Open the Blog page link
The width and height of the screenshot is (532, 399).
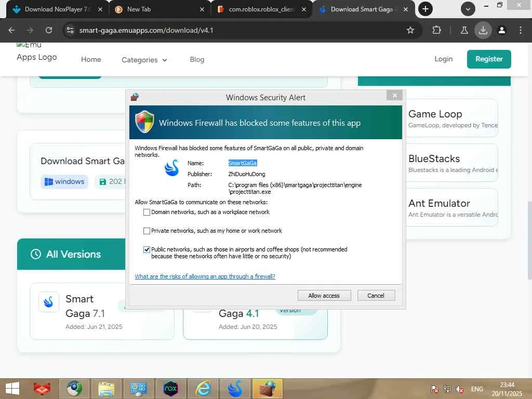197,59
